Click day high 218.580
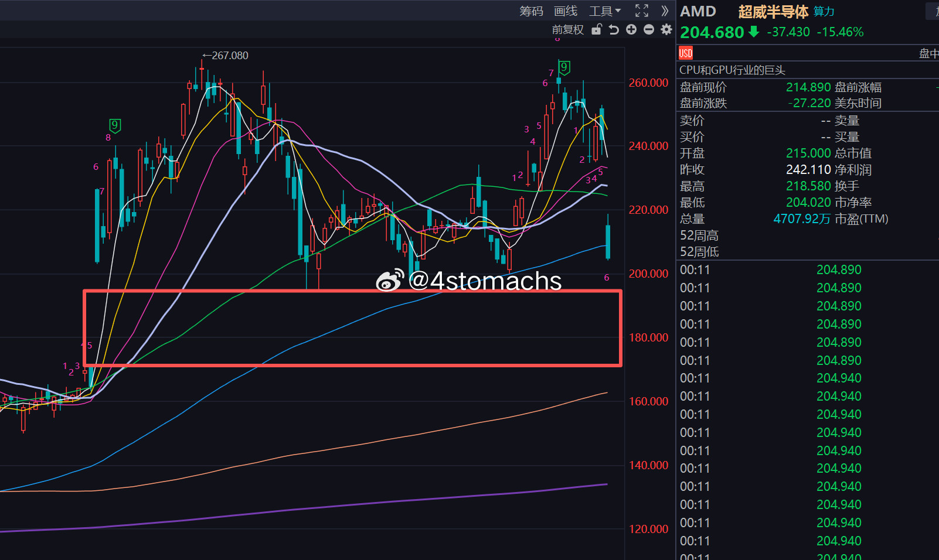The height and width of the screenshot is (560, 939). pos(808,186)
